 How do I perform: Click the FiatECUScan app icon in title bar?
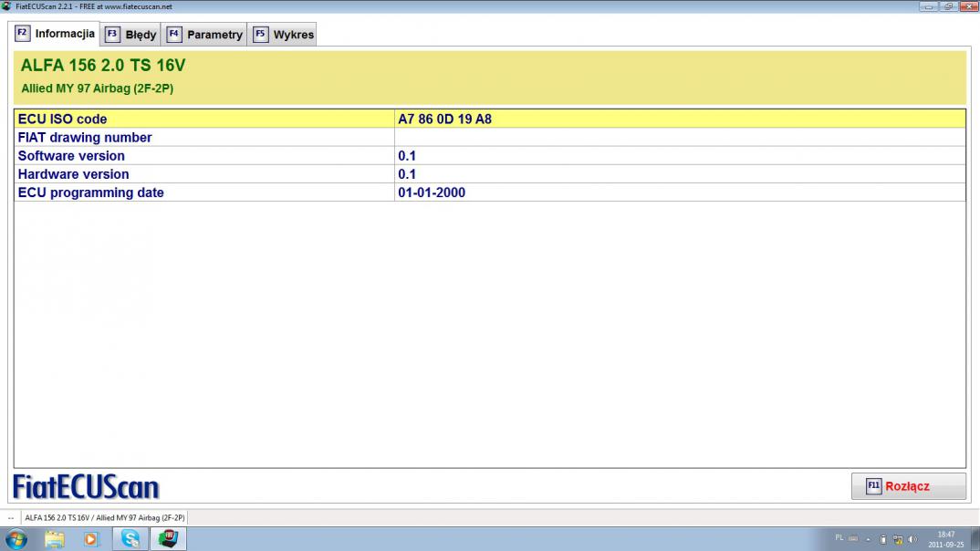[x=6, y=6]
